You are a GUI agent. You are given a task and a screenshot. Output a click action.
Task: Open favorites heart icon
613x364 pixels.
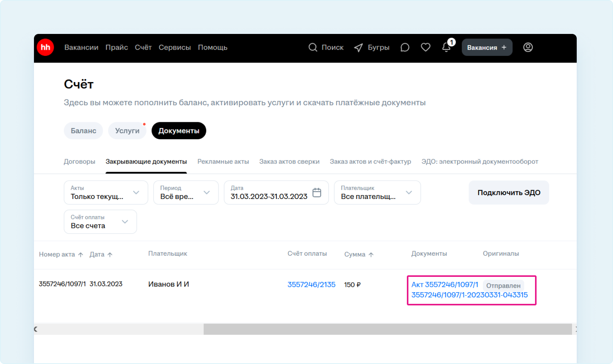[425, 47]
